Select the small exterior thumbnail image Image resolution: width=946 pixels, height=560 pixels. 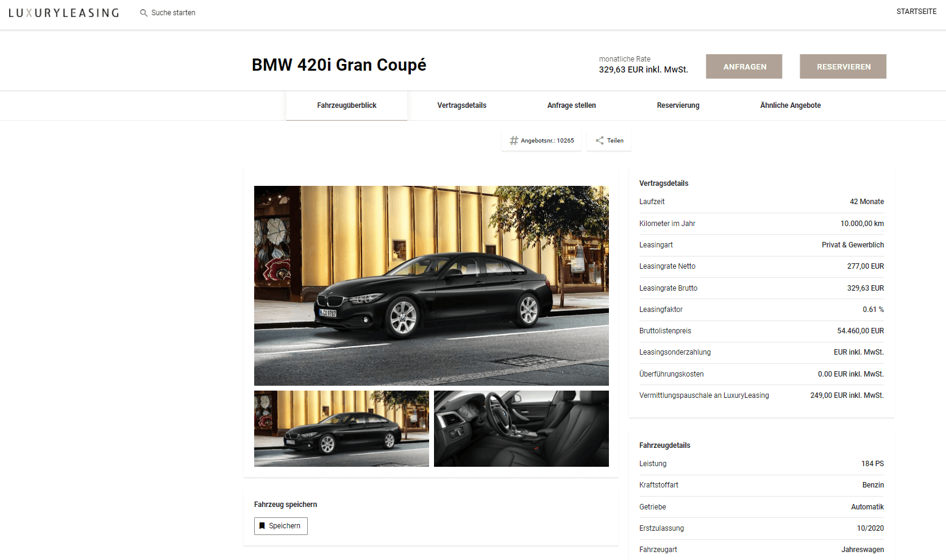click(341, 429)
